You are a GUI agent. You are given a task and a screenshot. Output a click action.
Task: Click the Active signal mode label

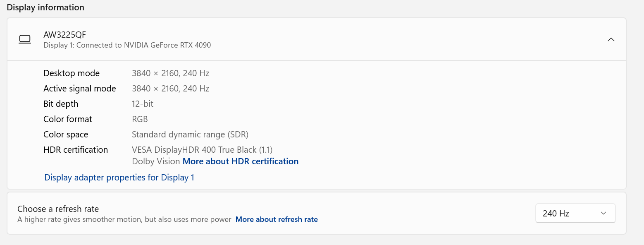[79, 89]
